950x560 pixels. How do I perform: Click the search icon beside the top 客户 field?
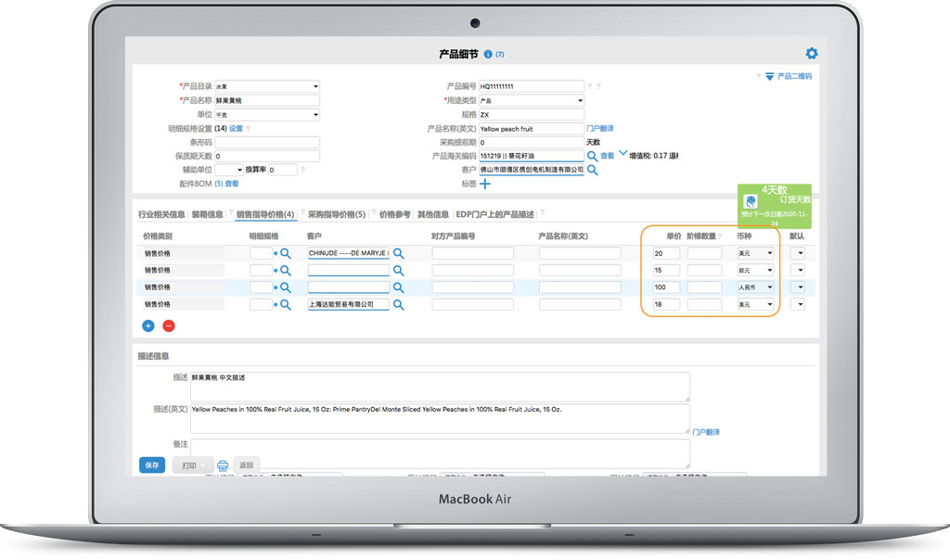(x=592, y=170)
